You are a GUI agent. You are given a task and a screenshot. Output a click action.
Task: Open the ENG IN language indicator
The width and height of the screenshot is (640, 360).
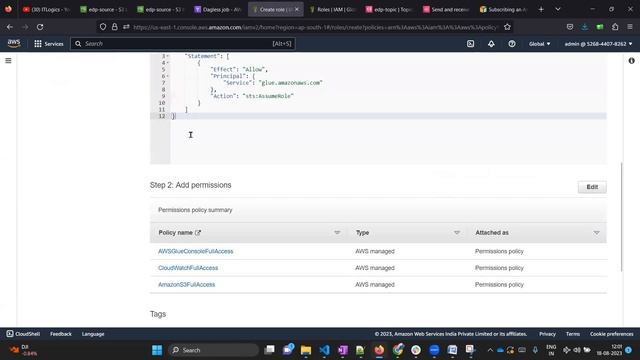[x=551, y=350]
